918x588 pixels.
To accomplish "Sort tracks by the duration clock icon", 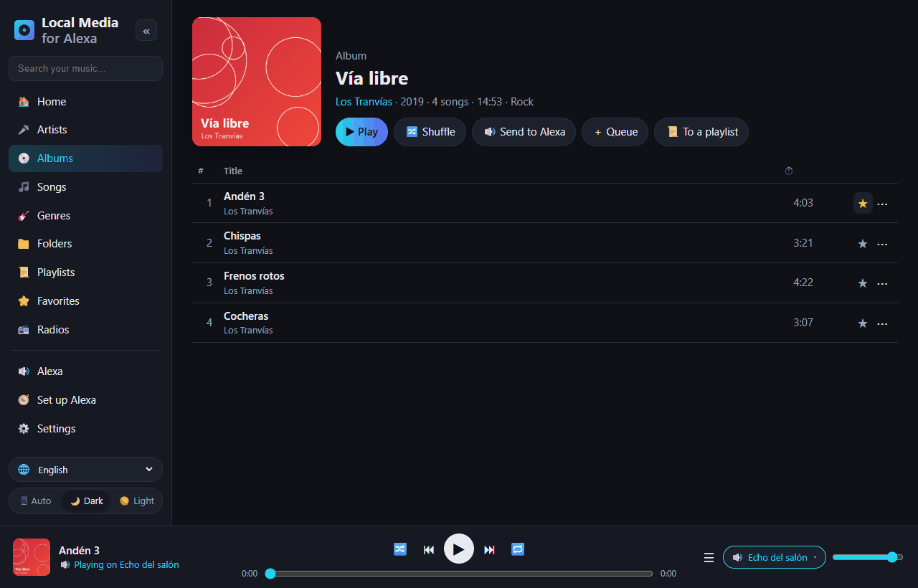I will 789,171.
